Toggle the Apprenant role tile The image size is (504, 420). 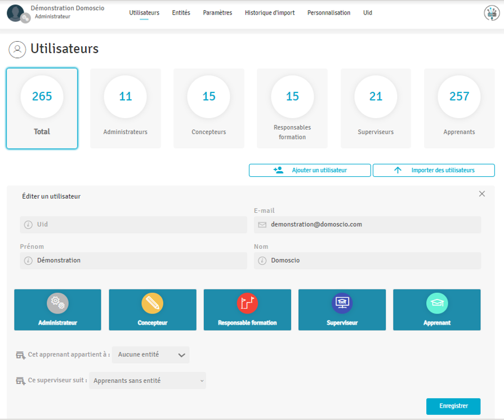click(x=436, y=310)
